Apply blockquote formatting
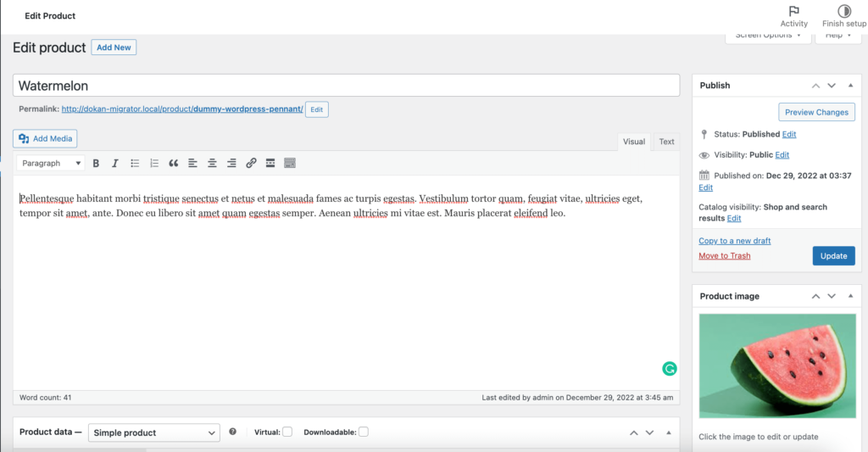The height and width of the screenshot is (452, 868). coord(173,164)
